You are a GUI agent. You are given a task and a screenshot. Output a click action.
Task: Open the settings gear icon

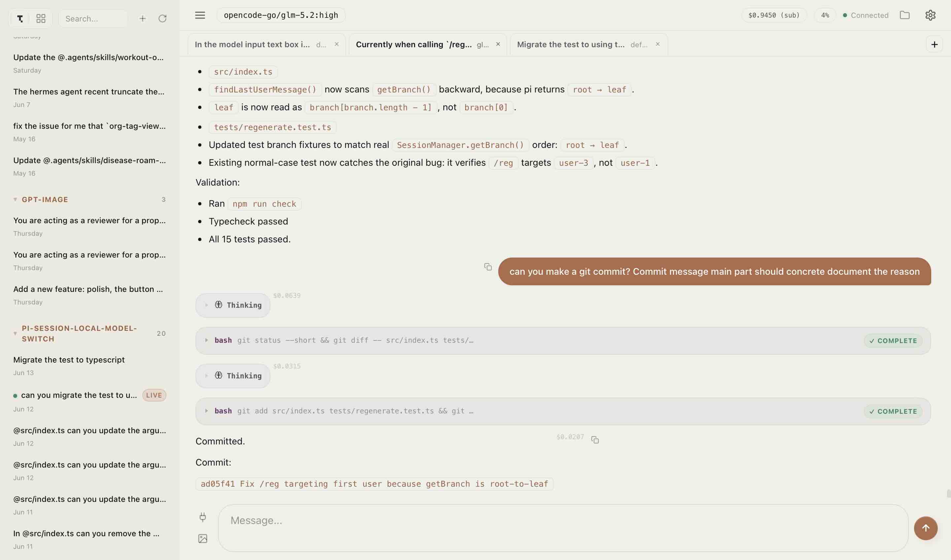(x=930, y=15)
